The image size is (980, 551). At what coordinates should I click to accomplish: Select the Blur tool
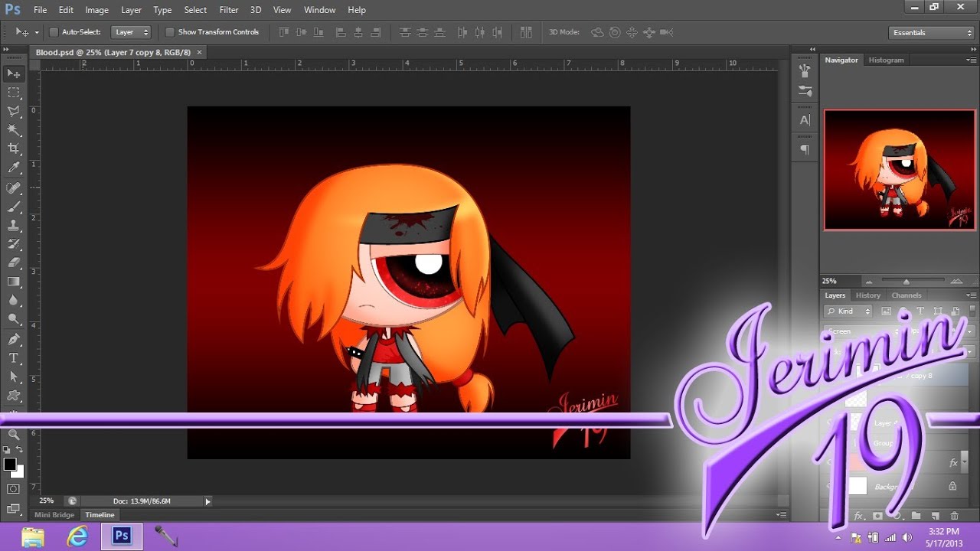coord(14,300)
